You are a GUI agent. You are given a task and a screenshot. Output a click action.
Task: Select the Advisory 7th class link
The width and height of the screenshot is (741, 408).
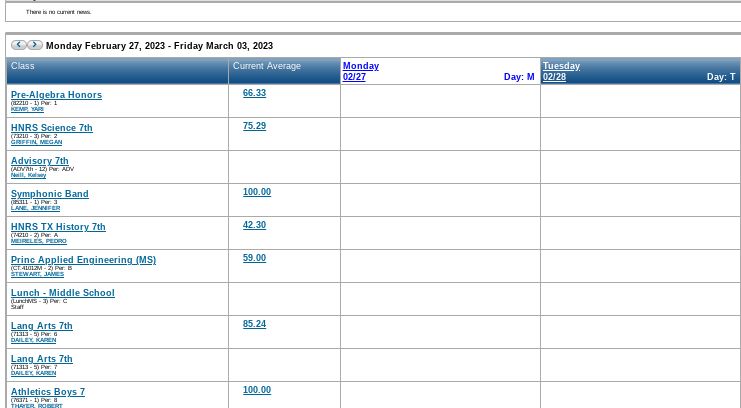pyautogui.click(x=40, y=161)
